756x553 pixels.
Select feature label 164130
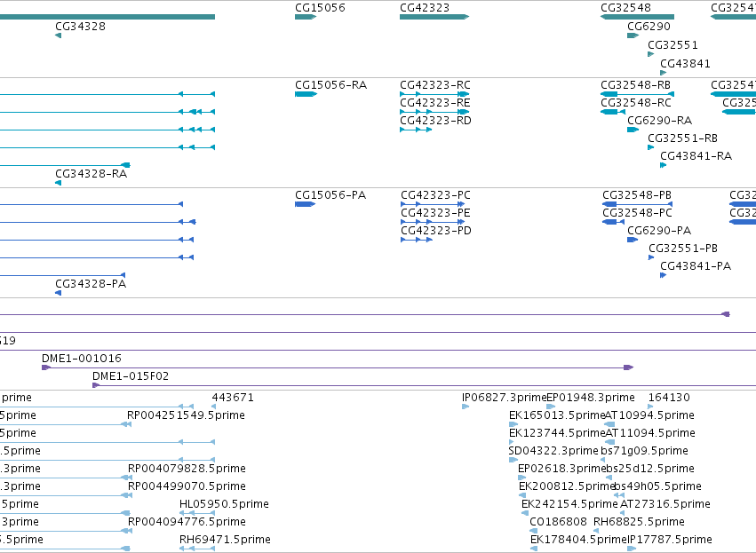click(x=669, y=398)
